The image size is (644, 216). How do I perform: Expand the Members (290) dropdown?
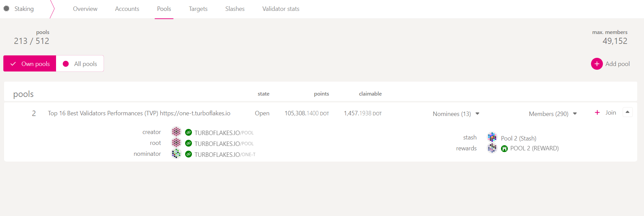tap(553, 114)
